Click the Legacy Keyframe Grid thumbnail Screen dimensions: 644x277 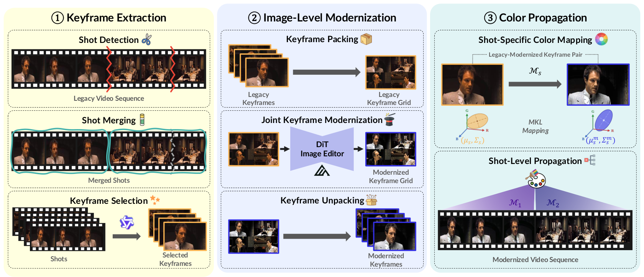coord(391,72)
